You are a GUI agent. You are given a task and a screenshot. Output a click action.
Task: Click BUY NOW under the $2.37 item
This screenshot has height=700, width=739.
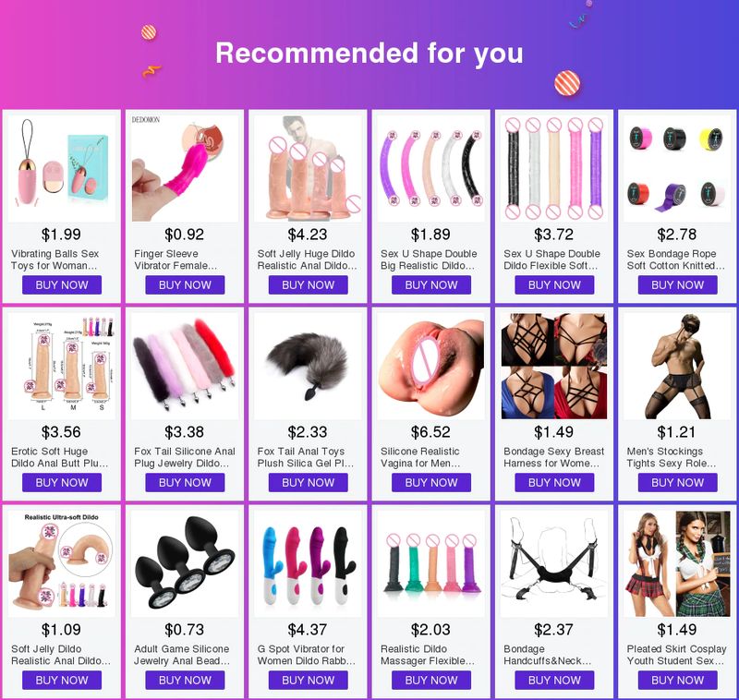[554, 680]
